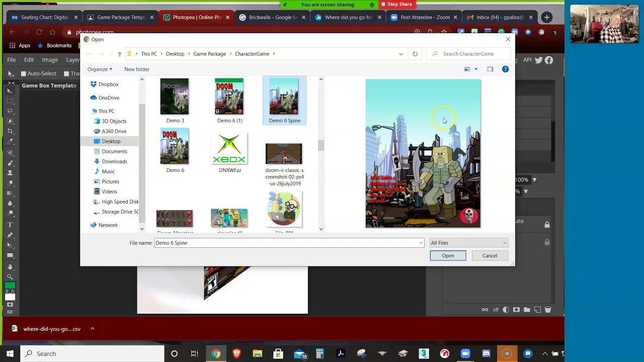The image size is (644, 362).
Task: Open the view options dropdown arrow
Action: pos(476,69)
